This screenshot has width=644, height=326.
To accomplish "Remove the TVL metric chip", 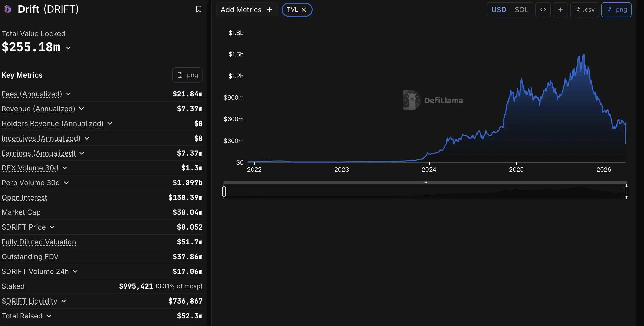I will [304, 10].
